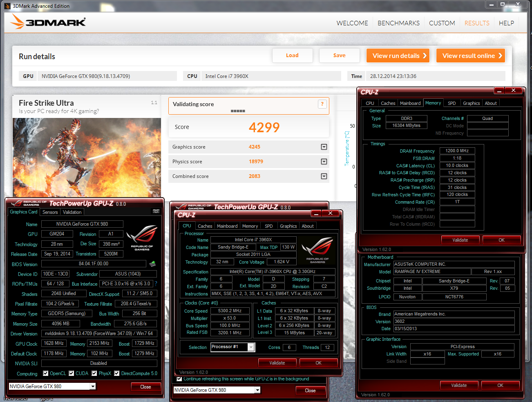Click the Validating score progress indicator
This screenshot has width=532, height=402.
238,111
